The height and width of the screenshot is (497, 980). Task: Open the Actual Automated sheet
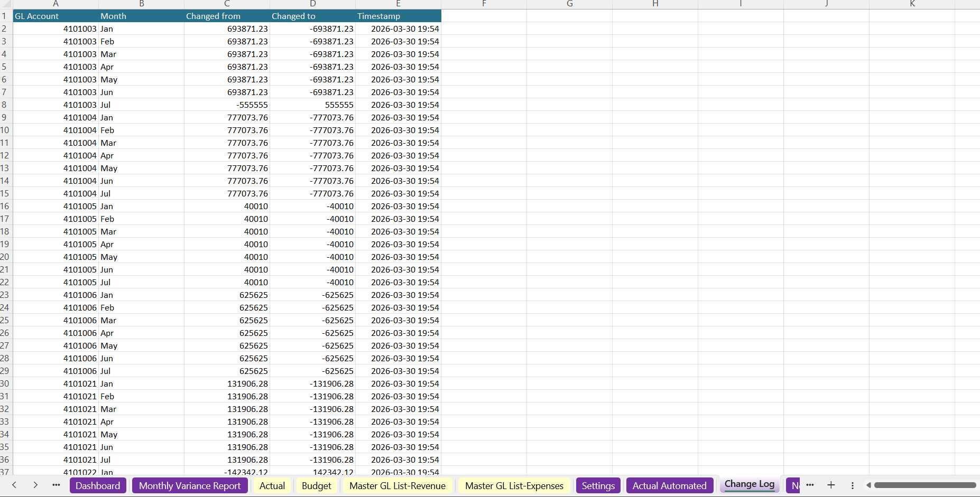[670, 485]
